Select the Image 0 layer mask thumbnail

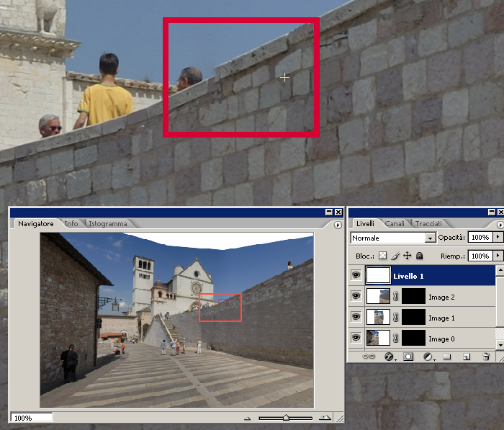click(x=413, y=338)
